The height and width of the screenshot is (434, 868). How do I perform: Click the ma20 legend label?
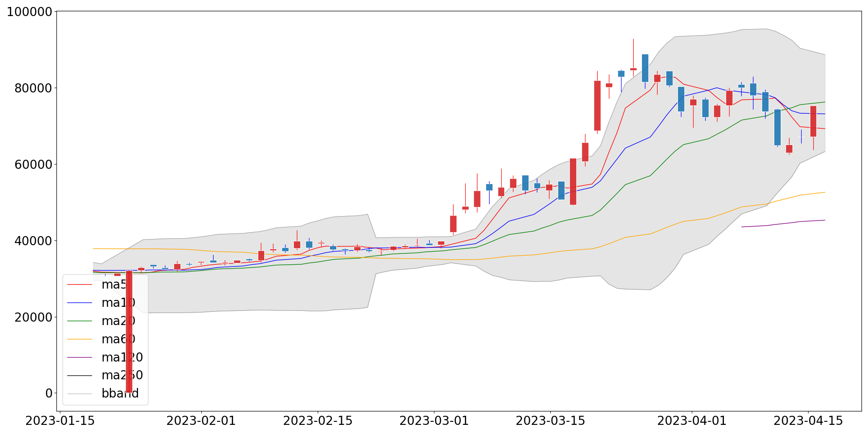coord(118,321)
